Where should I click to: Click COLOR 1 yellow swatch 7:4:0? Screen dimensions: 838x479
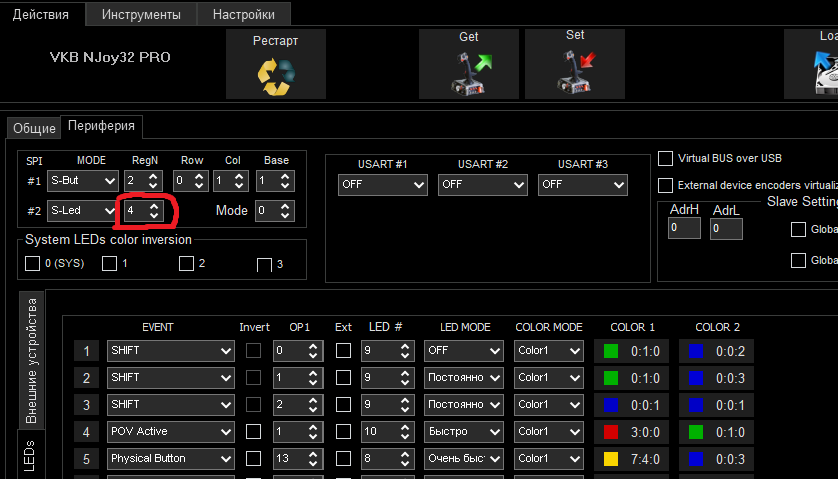pyautogui.click(x=611, y=459)
